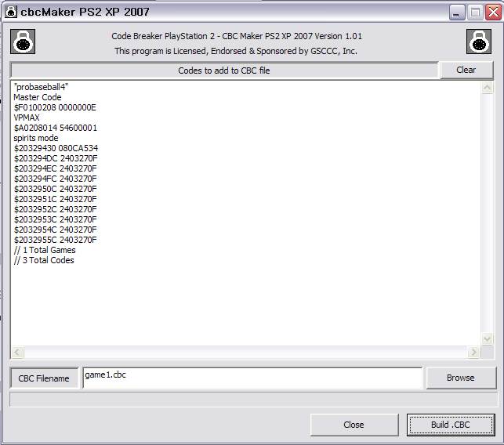Click the // 3 Total Codes comment

(x=44, y=260)
